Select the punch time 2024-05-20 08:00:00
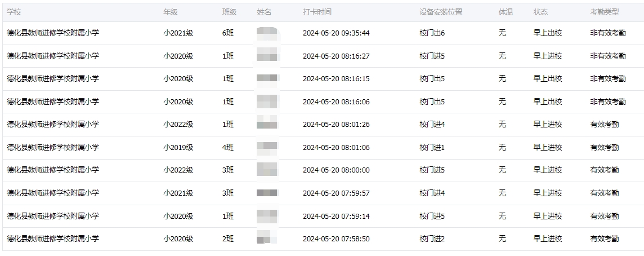 (x=336, y=170)
